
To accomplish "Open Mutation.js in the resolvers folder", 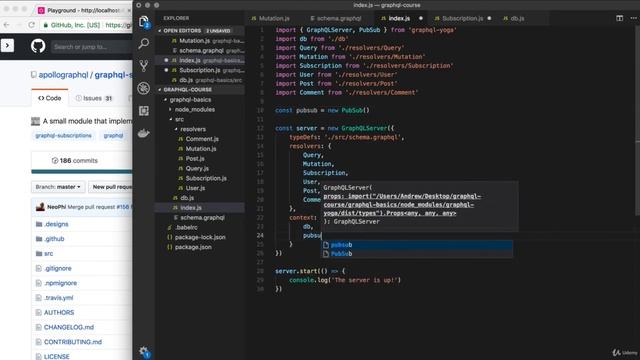I will 200,149.
